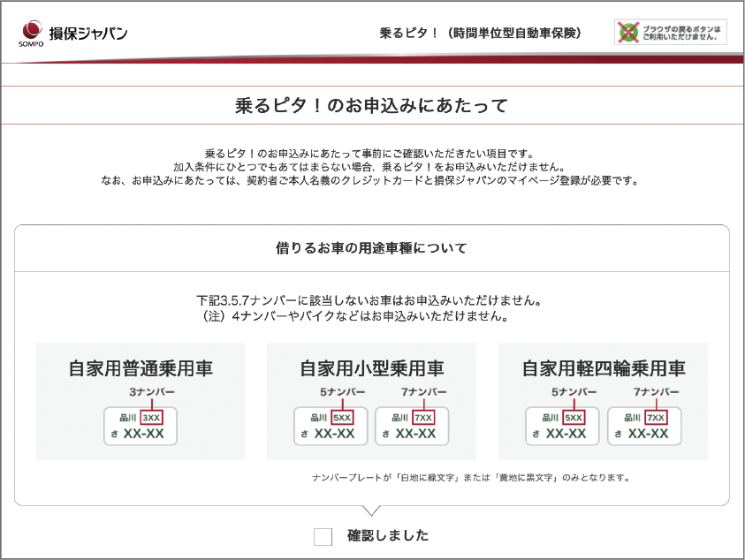The height and width of the screenshot is (560, 745).
Task: Click the 乗るピタ！(時間単位型自動車保険) header text
Action: (480, 33)
